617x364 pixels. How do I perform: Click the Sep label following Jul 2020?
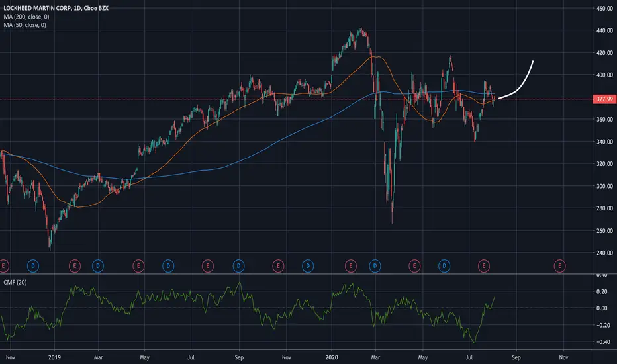[x=516, y=357]
